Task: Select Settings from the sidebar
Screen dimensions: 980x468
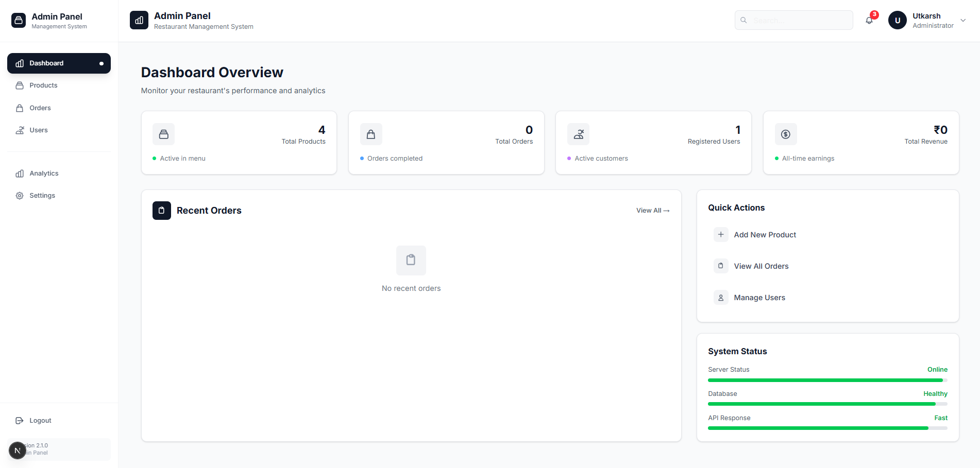Action: (x=42, y=196)
